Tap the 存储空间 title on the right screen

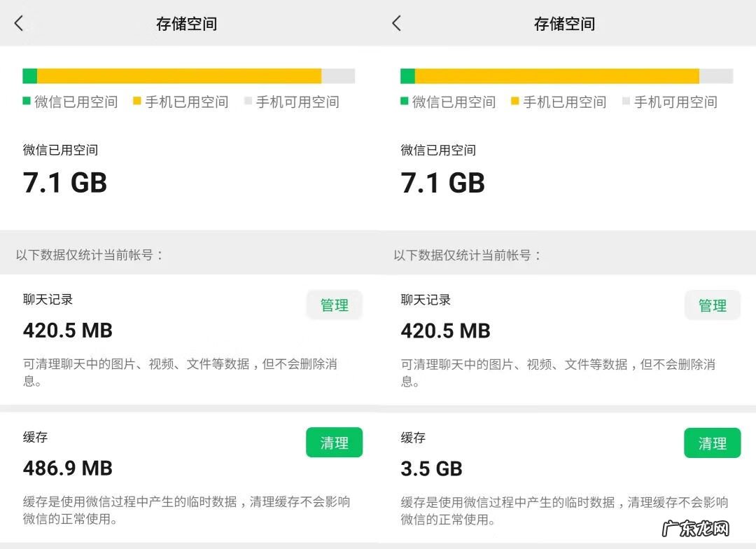(x=565, y=23)
